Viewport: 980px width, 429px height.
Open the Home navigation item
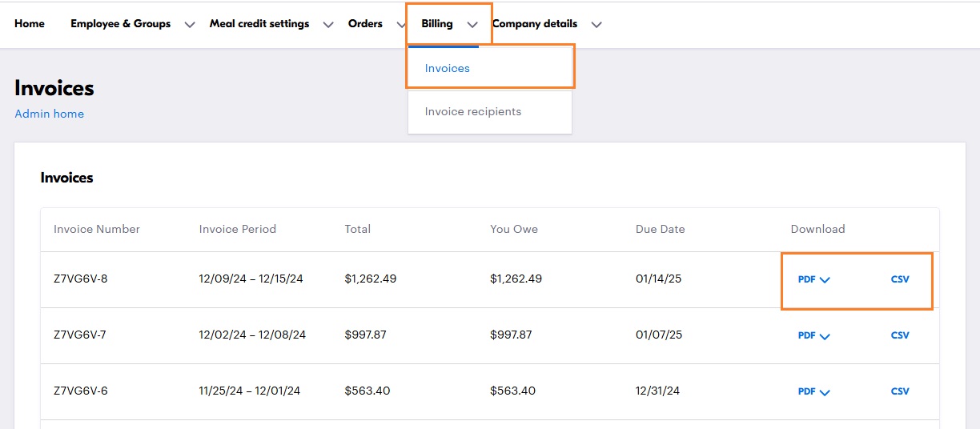point(30,24)
